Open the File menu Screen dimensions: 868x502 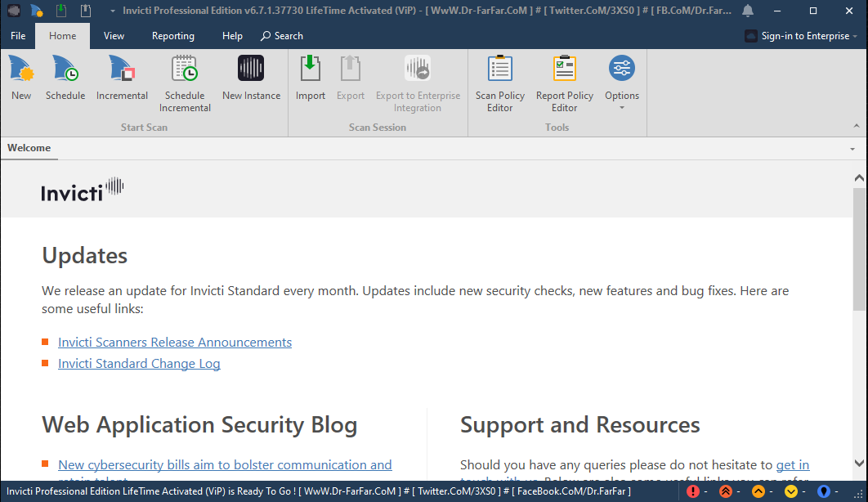(18, 36)
